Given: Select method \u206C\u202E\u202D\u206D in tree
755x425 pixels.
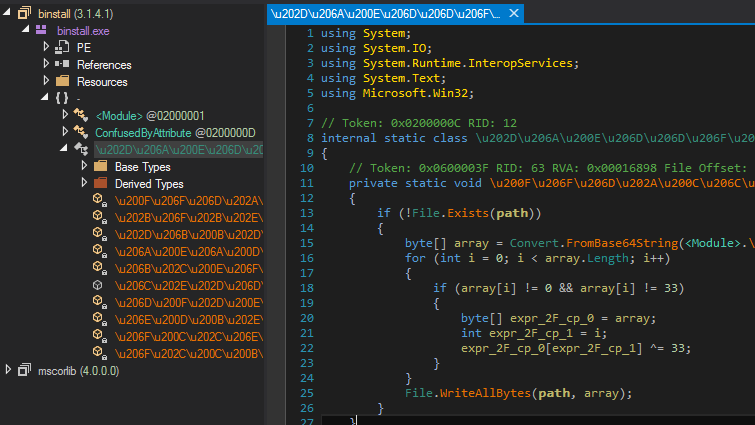Looking at the screenshot, I should pos(189,285).
